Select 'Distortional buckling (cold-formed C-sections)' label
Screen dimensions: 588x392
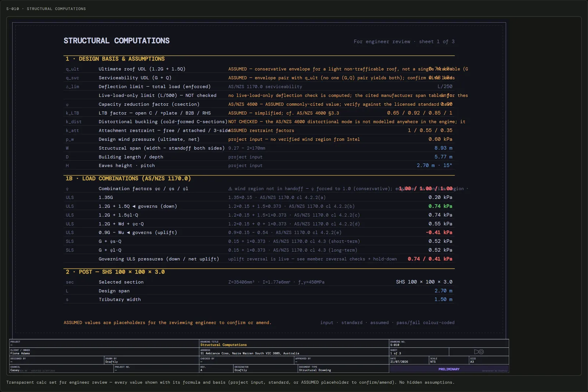click(x=163, y=122)
